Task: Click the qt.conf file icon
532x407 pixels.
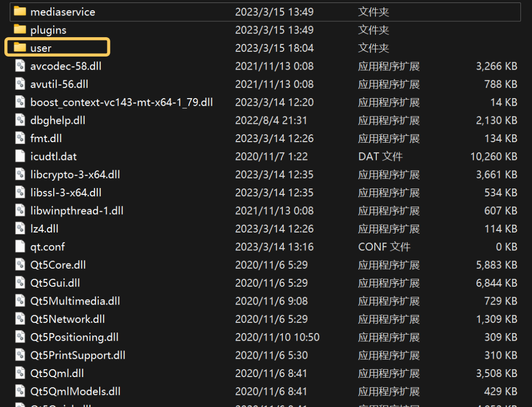Action: [20, 246]
